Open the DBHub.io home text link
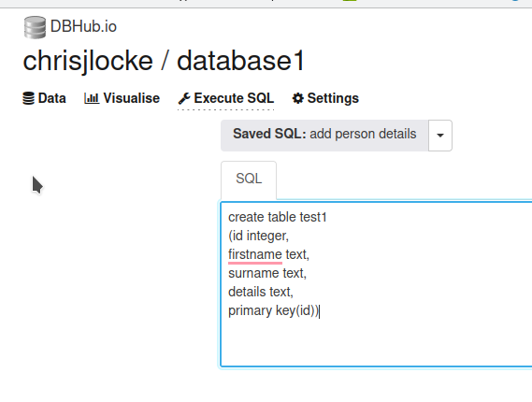Screen dimensions: 532x402 coord(83,26)
